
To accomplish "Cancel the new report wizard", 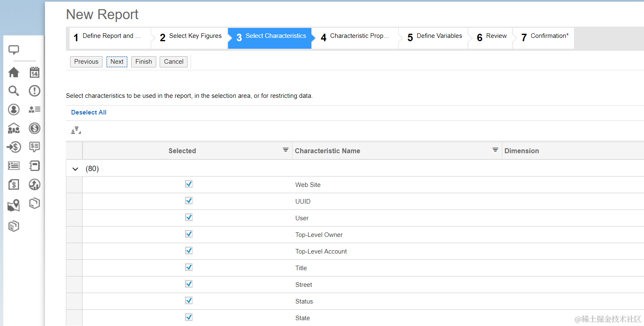I will click(x=174, y=62).
